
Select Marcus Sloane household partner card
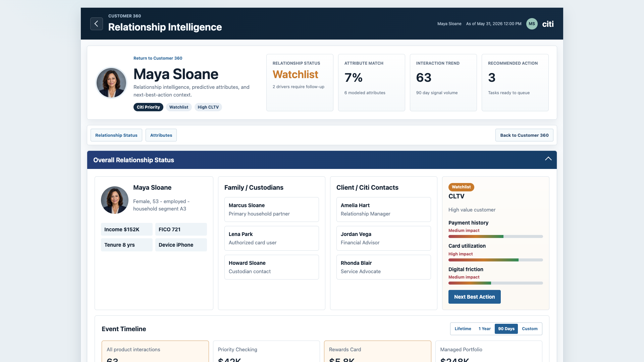(272, 209)
